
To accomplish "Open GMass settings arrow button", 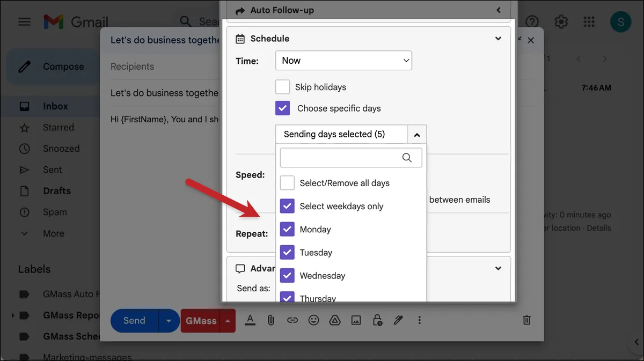I will point(228,321).
